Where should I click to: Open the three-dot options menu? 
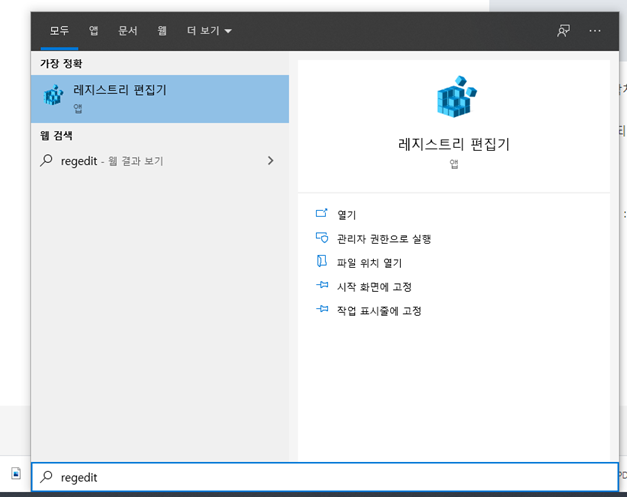pos(595,31)
